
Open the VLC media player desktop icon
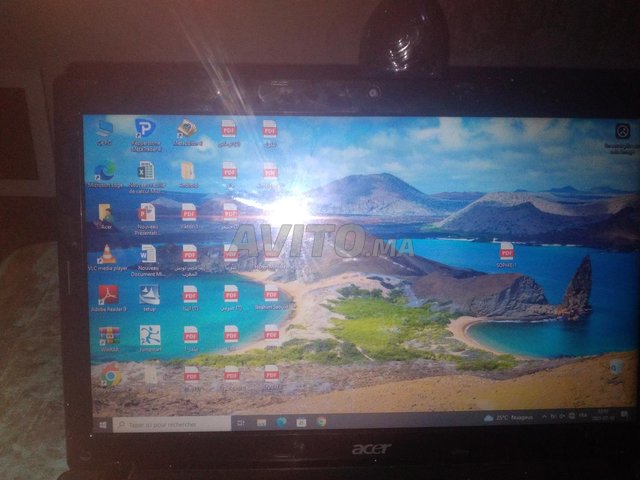pyautogui.click(x=105, y=255)
